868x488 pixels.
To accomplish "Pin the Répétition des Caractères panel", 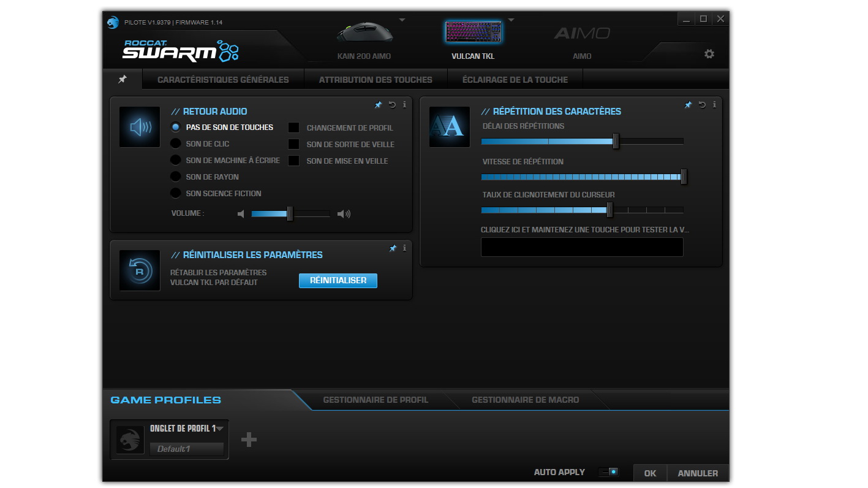I will (687, 105).
